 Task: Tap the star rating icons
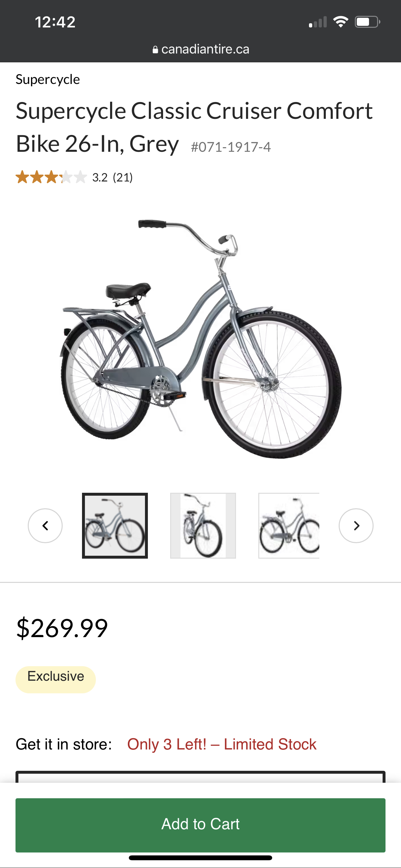51,177
